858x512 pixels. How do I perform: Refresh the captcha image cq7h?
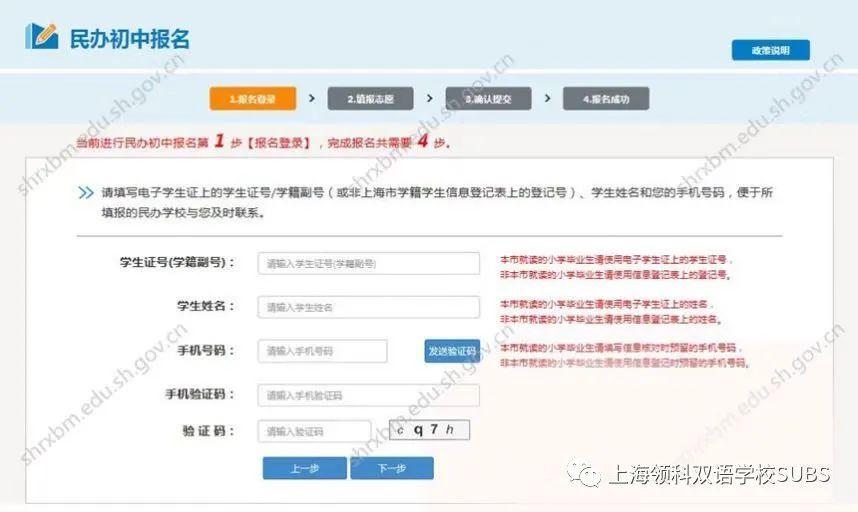point(430,430)
